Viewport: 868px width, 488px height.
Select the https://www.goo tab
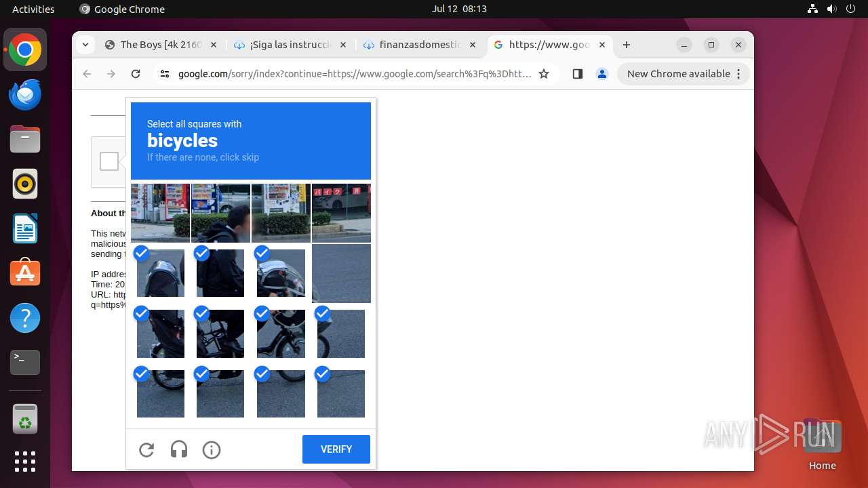[549, 45]
